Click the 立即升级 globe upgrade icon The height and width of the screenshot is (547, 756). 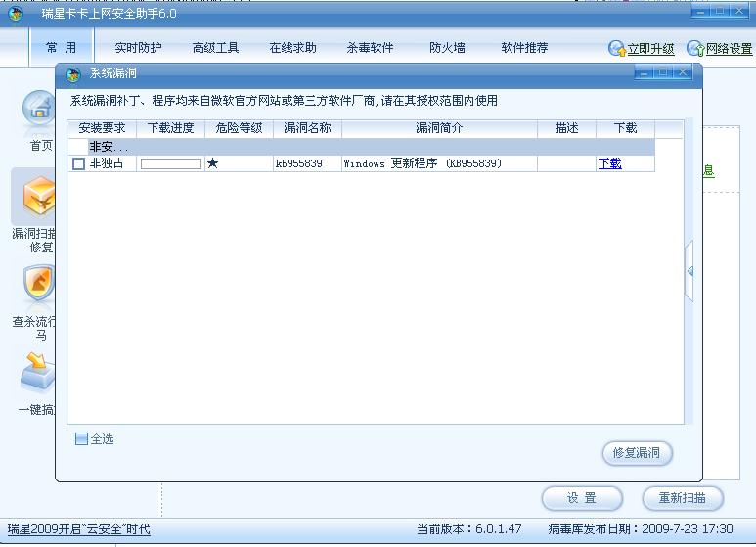(x=617, y=48)
